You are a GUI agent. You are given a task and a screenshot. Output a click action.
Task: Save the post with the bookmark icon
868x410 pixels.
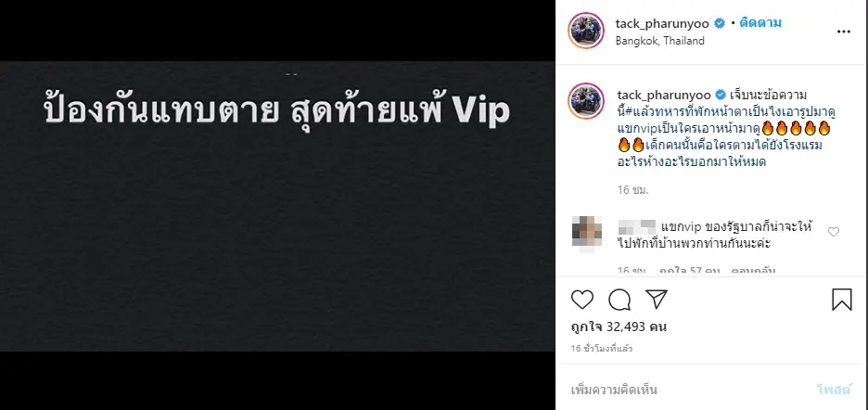[x=841, y=300]
